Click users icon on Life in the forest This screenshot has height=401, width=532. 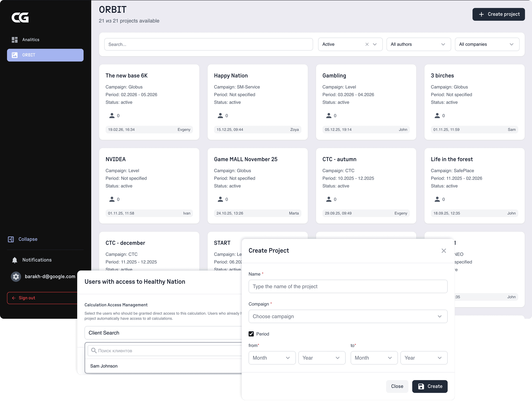[x=437, y=199]
